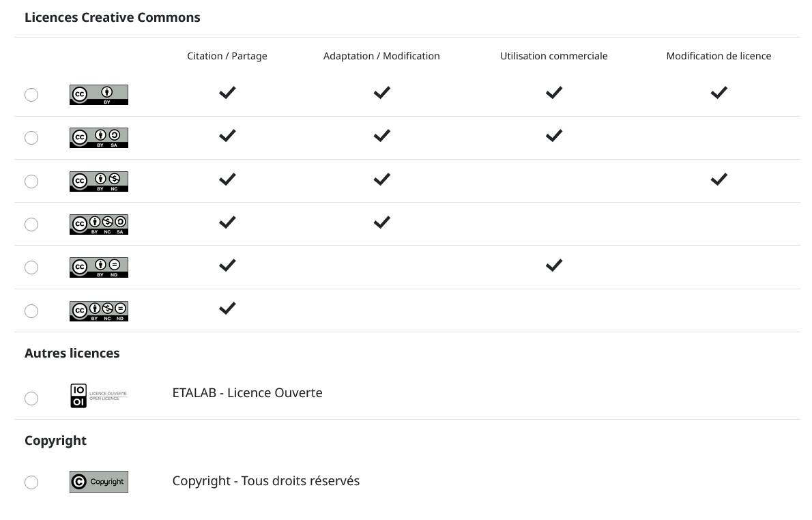Choose the CC BY-NC-SA radio option
Viewport: 812px width, 520px height.
[x=31, y=225]
